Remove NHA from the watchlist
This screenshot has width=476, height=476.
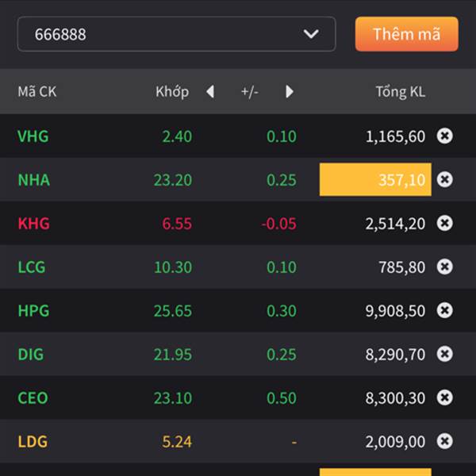pos(445,179)
